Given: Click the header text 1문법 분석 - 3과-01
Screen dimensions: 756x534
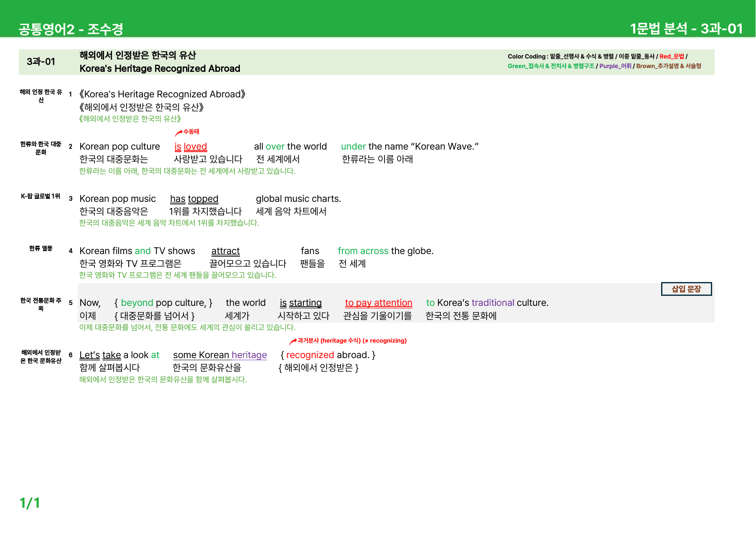Looking at the screenshot, I should pos(686,28).
